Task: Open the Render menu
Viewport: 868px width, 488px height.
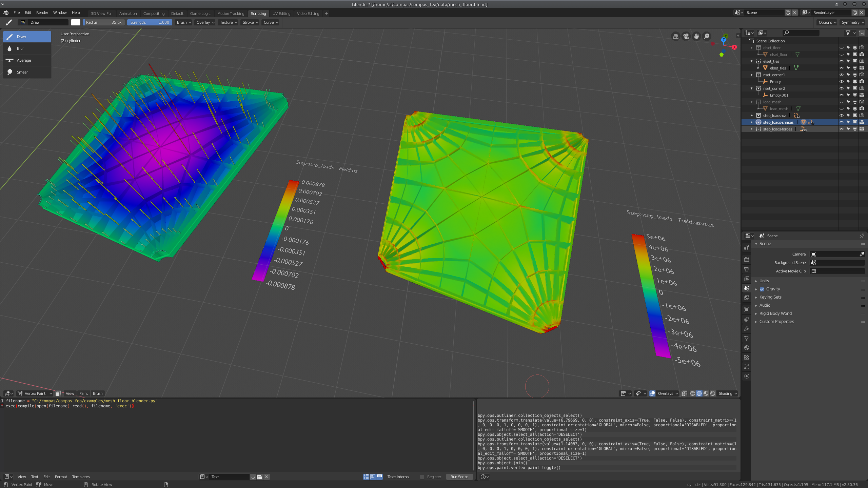Action: coord(42,13)
